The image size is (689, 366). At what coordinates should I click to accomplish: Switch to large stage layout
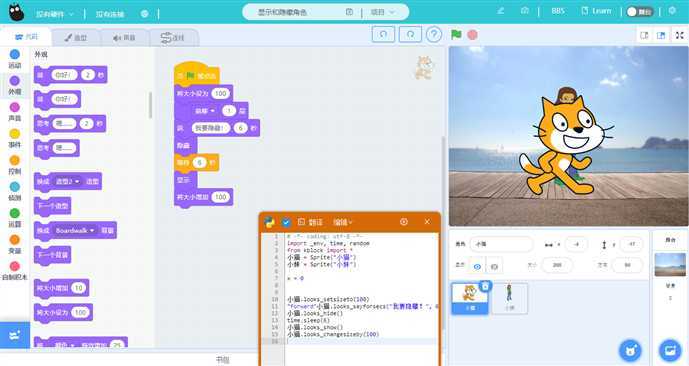pos(661,36)
